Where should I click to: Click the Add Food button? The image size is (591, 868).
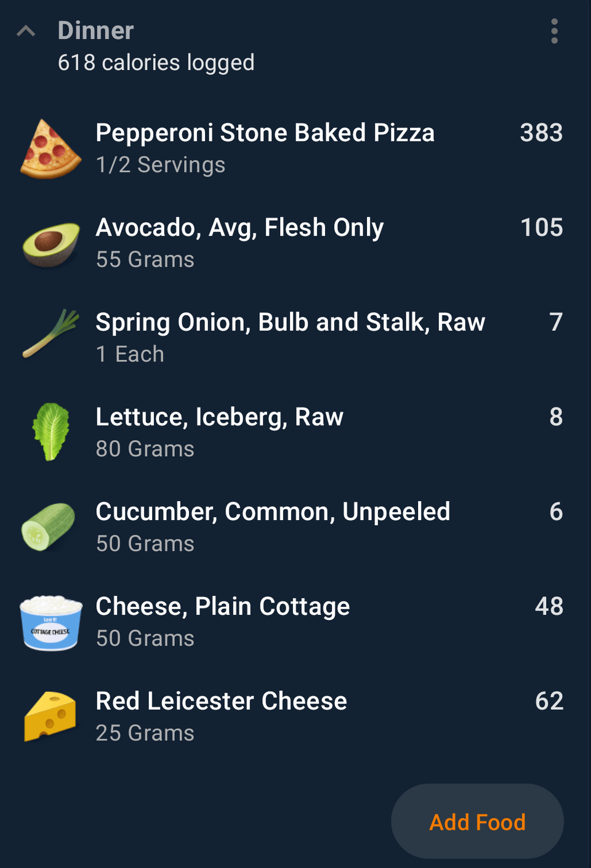pos(477,821)
